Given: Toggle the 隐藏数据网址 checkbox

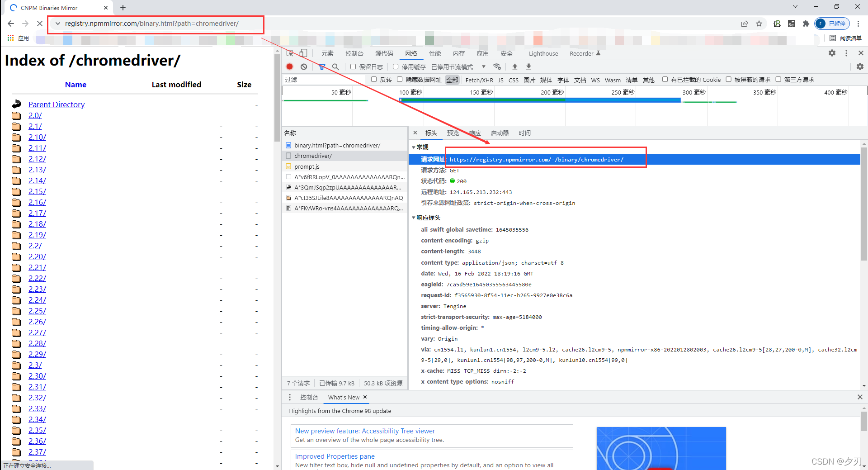Looking at the screenshot, I should coord(400,79).
